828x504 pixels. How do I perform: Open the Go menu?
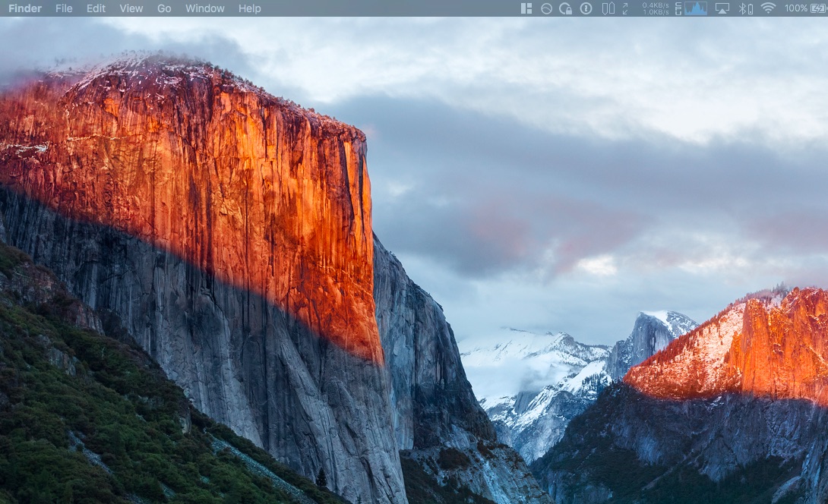164,8
